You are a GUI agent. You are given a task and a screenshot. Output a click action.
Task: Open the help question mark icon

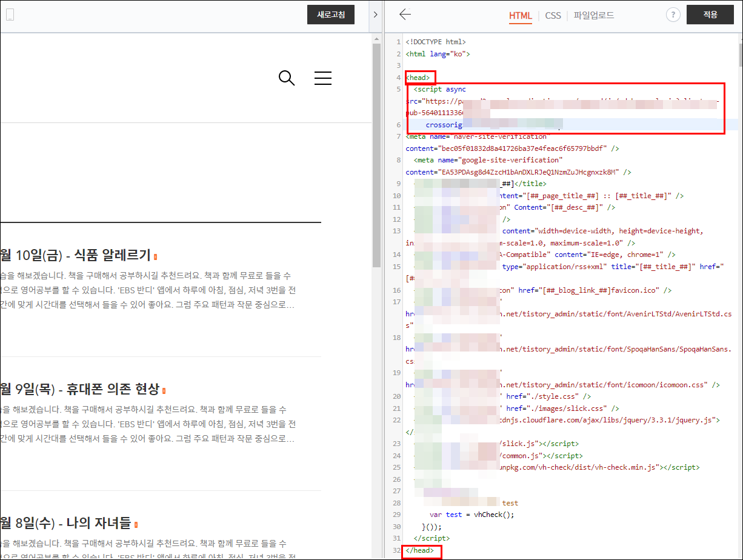[673, 15]
